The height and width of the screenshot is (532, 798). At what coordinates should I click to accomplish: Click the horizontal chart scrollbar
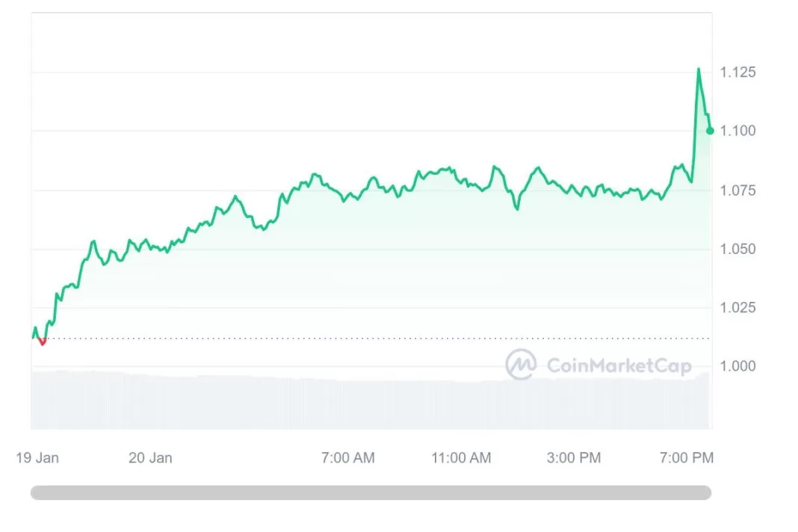click(x=371, y=493)
